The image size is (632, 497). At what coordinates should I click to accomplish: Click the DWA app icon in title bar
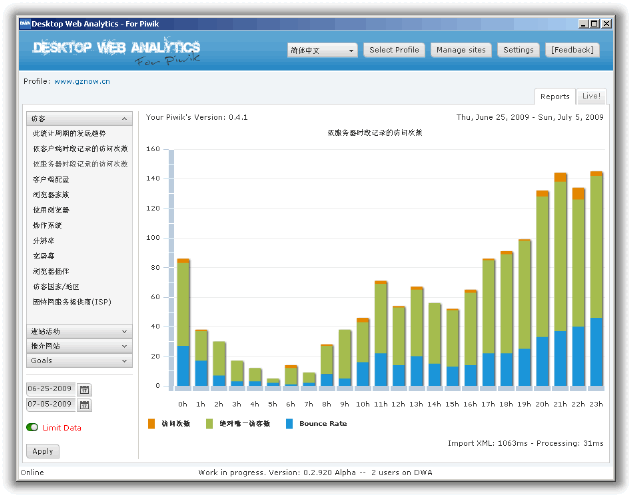tap(25, 24)
